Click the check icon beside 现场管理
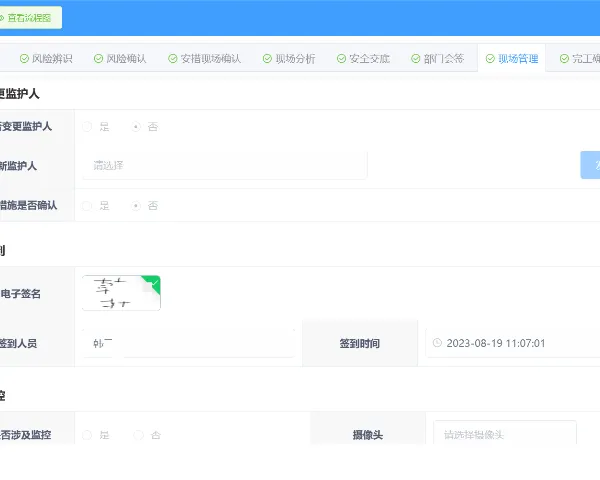Image resolution: width=600 pixels, height=480 pixels. click(x=490, y=59)
